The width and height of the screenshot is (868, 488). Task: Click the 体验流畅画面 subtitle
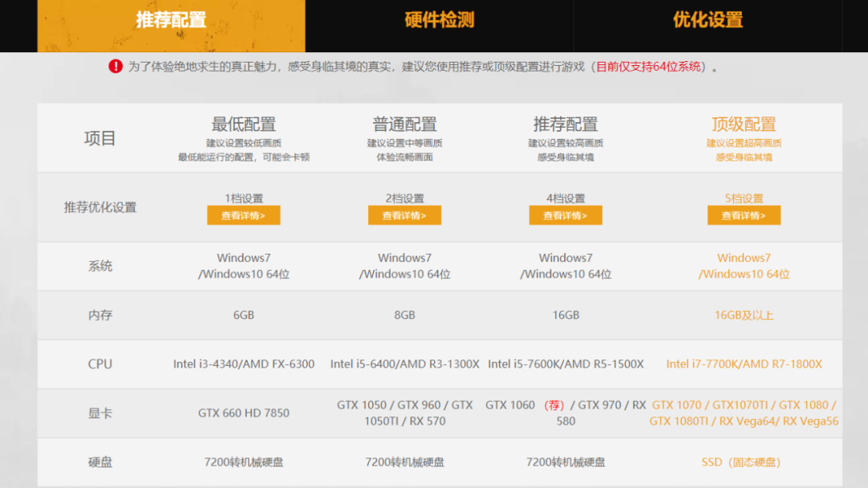[404, 158]
